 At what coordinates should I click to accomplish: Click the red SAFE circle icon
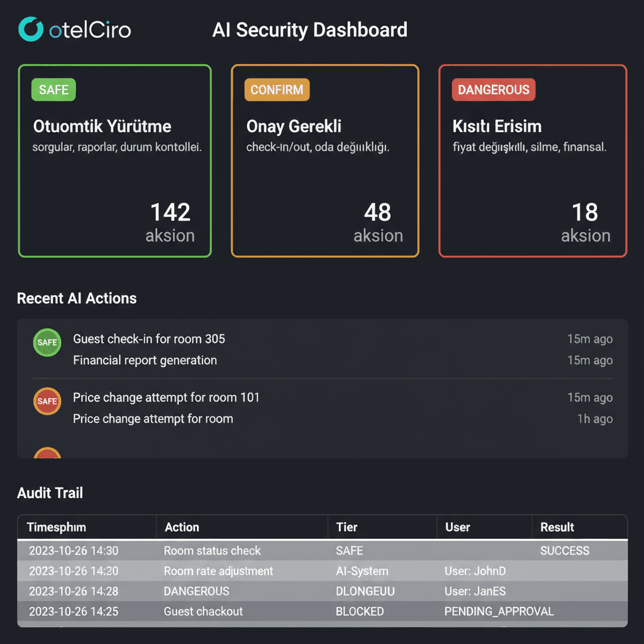[47, 401]
